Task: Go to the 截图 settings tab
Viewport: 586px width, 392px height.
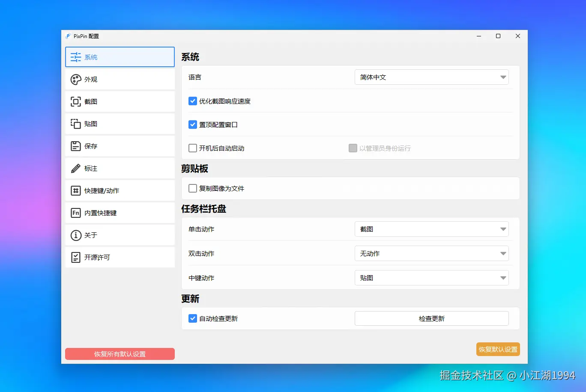Action: (x=120, y=101)
